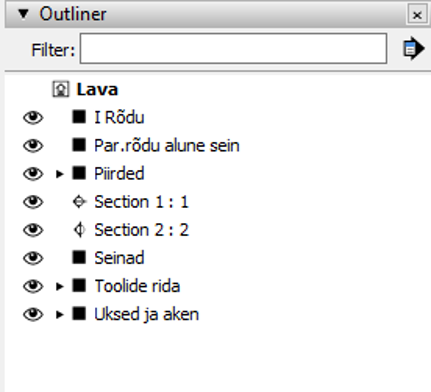Screen dimensions: 431x392
Task: Open the Outliner details menu arrow icon
Action: pos(413,49)
